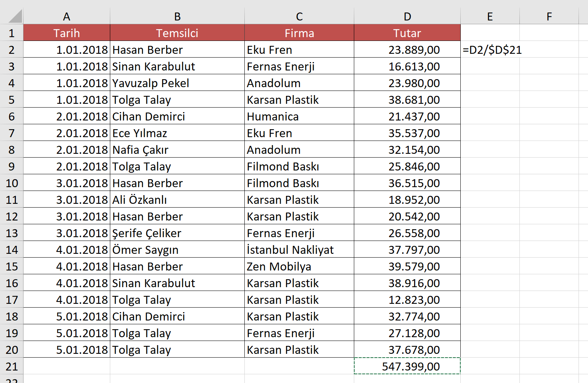Select the Yavuzalp Pekel cell

point(177,83)
